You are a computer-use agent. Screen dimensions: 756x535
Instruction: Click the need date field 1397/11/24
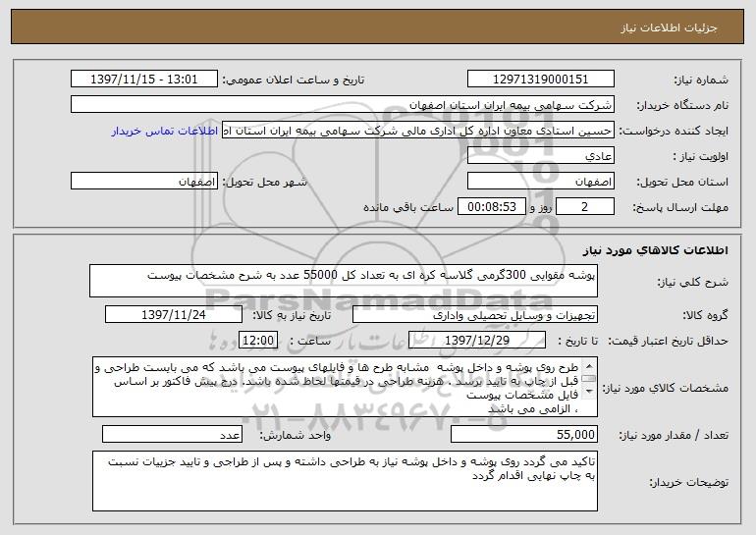point(174,315)
